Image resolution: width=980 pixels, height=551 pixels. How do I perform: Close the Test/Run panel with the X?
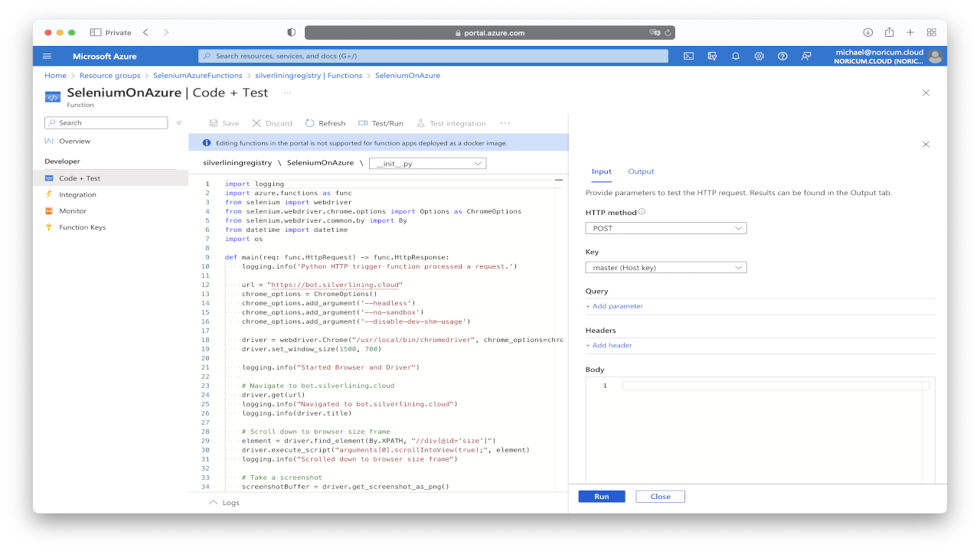coord(926,144)
